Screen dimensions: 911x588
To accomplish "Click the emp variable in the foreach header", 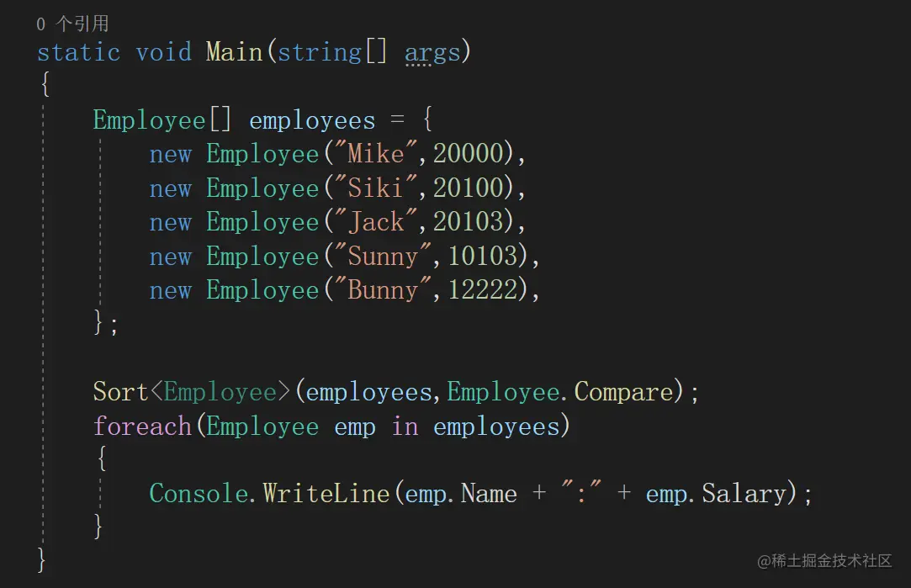I will (x=354, y=428).
